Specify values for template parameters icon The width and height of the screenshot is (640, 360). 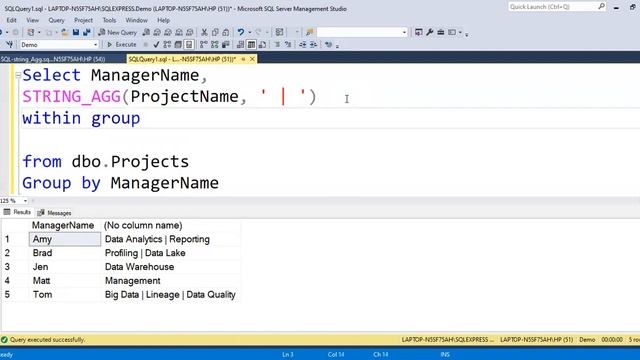[x=329, y=44]
